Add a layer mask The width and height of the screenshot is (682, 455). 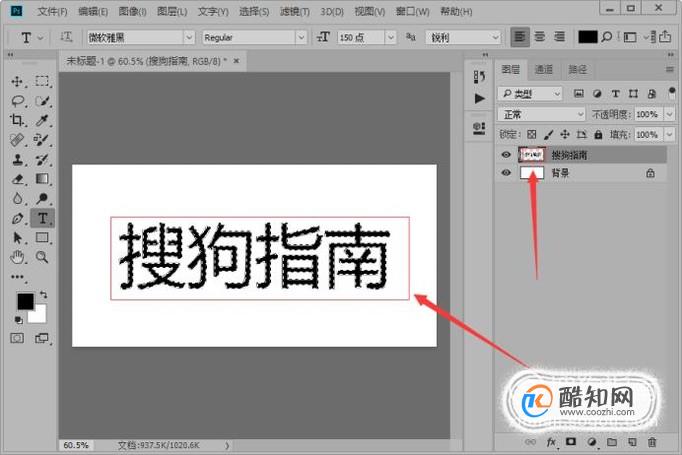[x=571, y=442]
